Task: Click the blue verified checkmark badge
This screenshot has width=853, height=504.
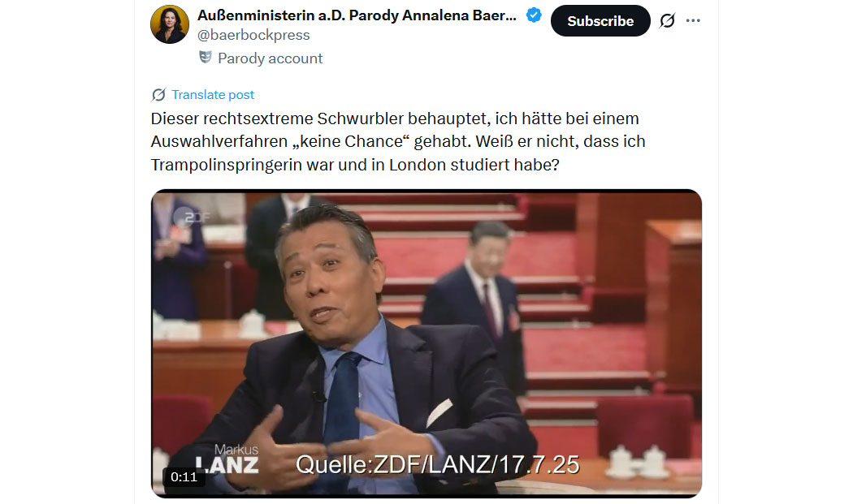Action: point(534,15)
